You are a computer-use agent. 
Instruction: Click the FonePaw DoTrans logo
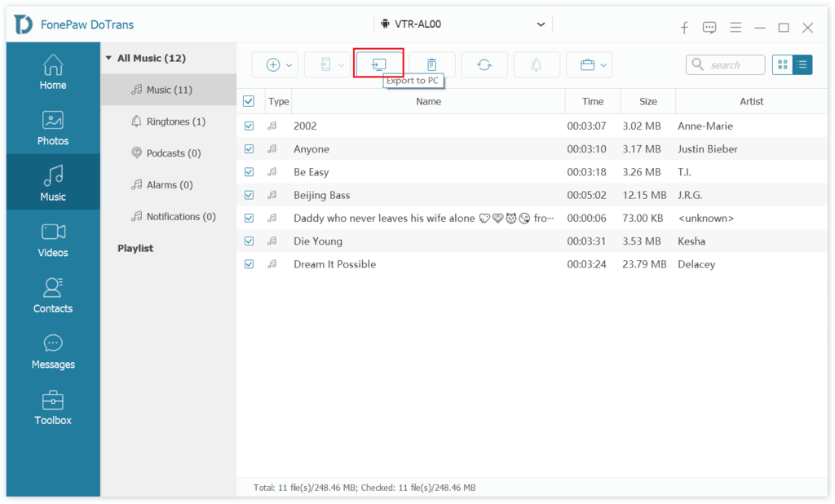pyautogui.click(x=23, y=24)
